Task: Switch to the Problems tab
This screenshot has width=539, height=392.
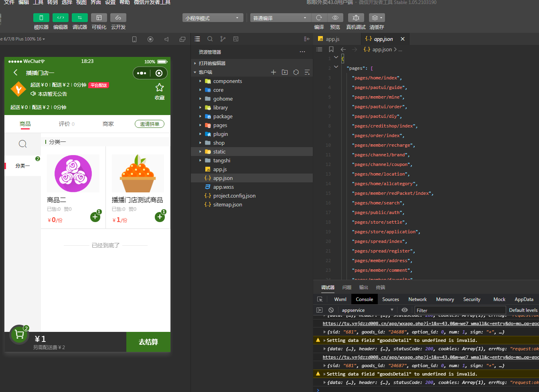Action: [347, 287]
